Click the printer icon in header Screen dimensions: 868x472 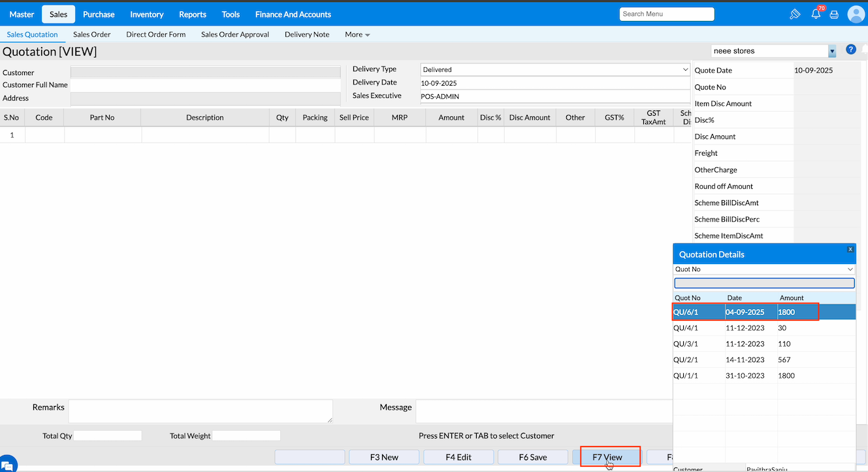click(834, 14)
